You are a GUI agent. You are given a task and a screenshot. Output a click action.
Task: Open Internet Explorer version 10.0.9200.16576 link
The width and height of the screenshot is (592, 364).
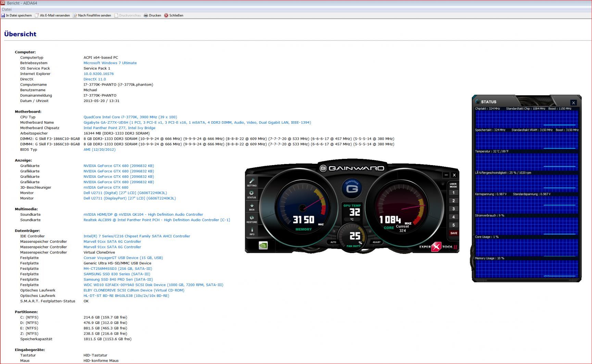[99, 74]
